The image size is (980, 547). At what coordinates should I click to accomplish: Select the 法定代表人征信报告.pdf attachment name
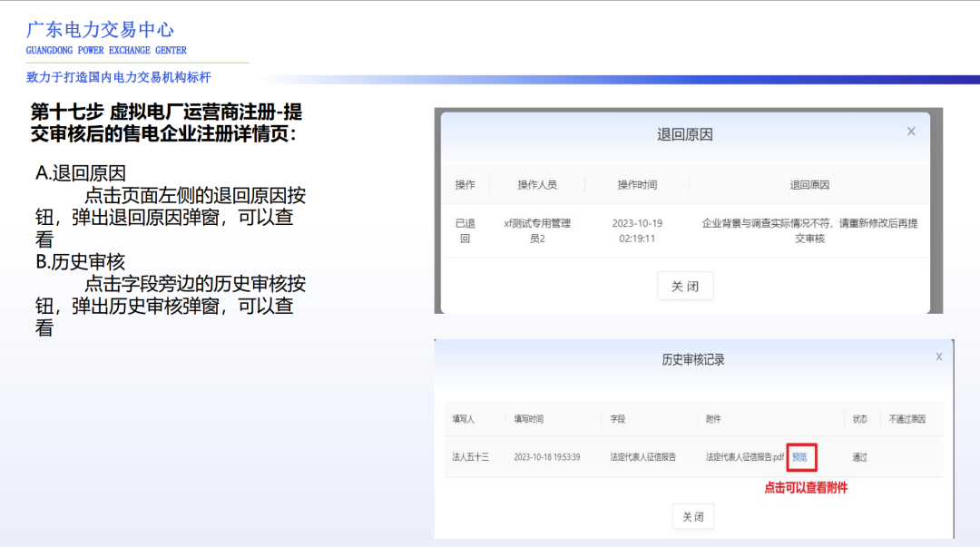[x=744, y=457]
